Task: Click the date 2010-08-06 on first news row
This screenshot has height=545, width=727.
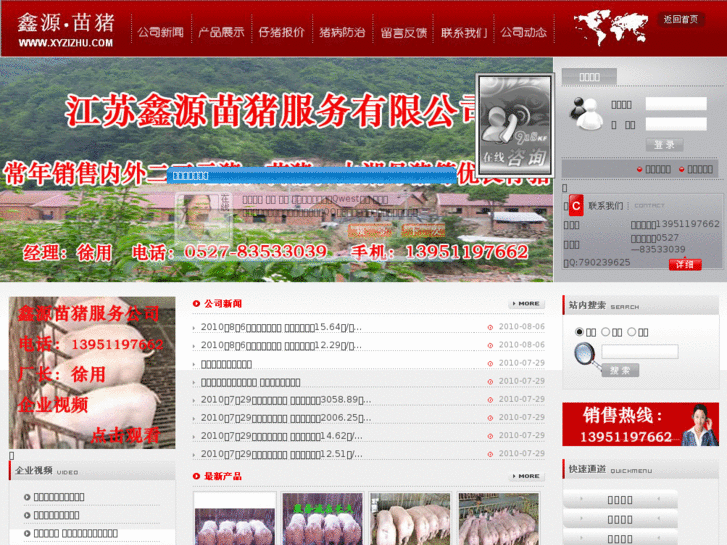Action: click(x=521, y=327)
